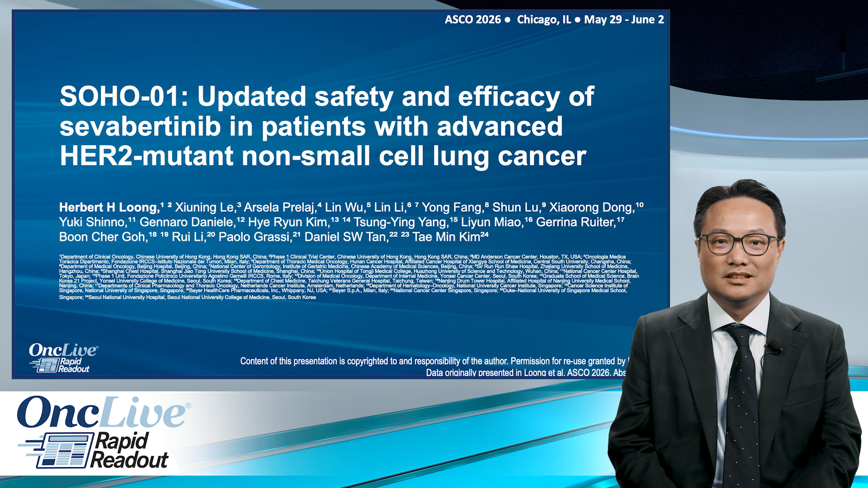Click the author name Paolo Grassi
The image size is (868, 488).
pos(255,237)
